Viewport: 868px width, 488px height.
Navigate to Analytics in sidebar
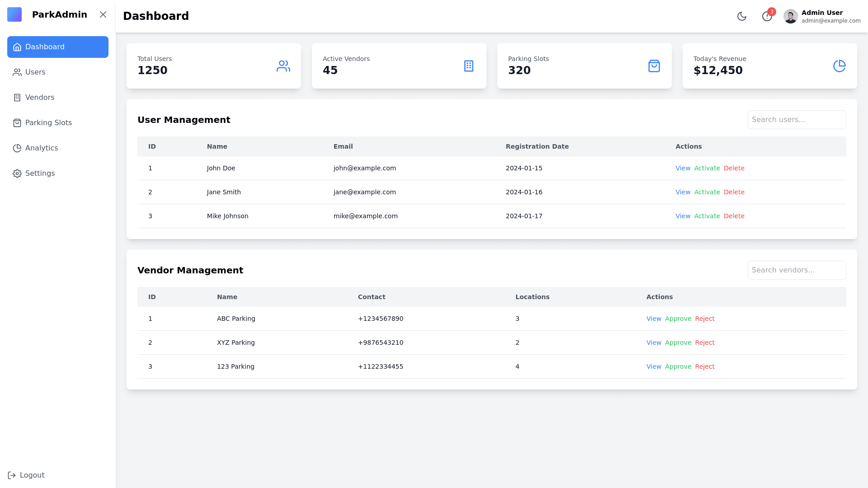(41, 148)
